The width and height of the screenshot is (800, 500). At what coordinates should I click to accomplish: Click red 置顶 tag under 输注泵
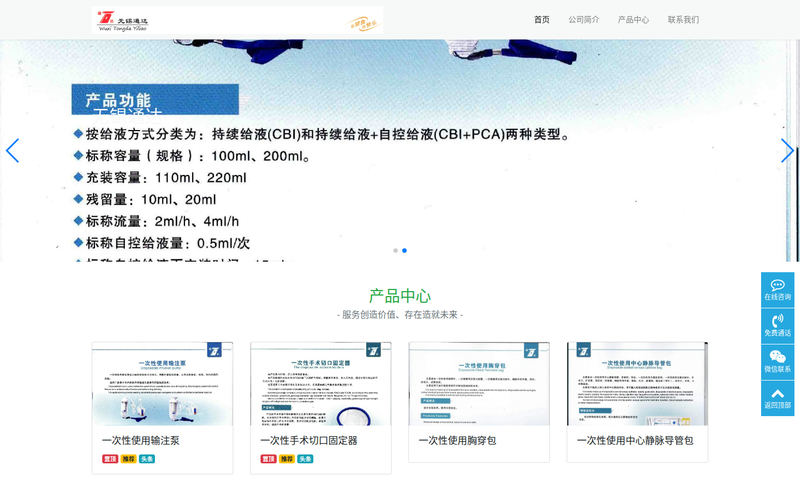[x=110, y=459]
